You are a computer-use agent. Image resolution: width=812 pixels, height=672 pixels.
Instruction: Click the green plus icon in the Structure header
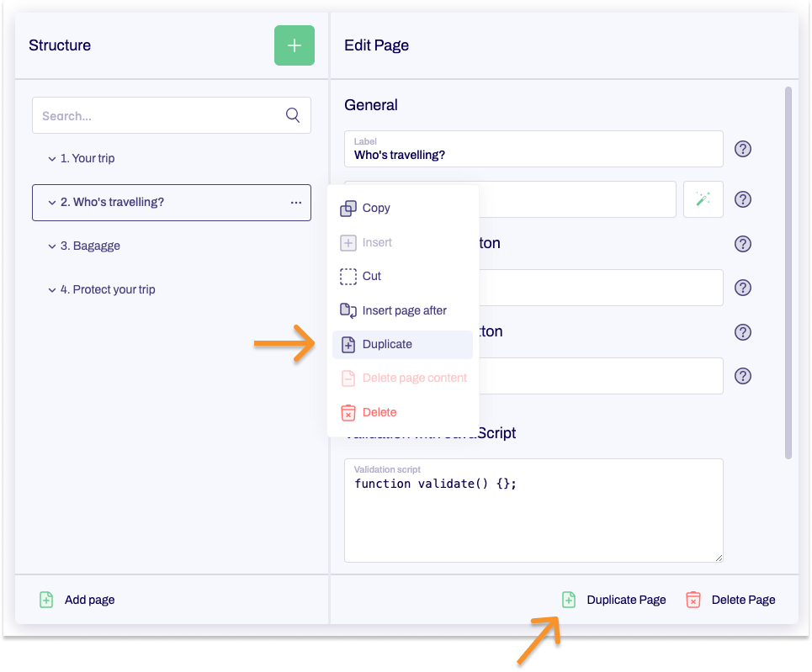pyautogui.click(x=294, y=45)
